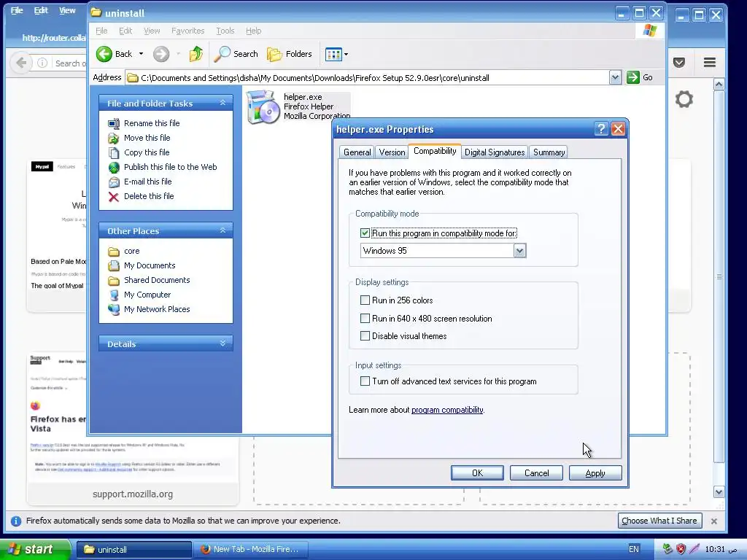Open the Back button history dropdown arrow
The image size is (747, 560).
tap(141, 54)
